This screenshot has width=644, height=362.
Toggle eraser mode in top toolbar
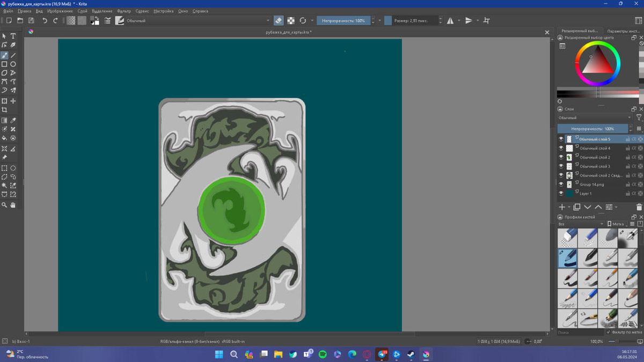(279, 20)
